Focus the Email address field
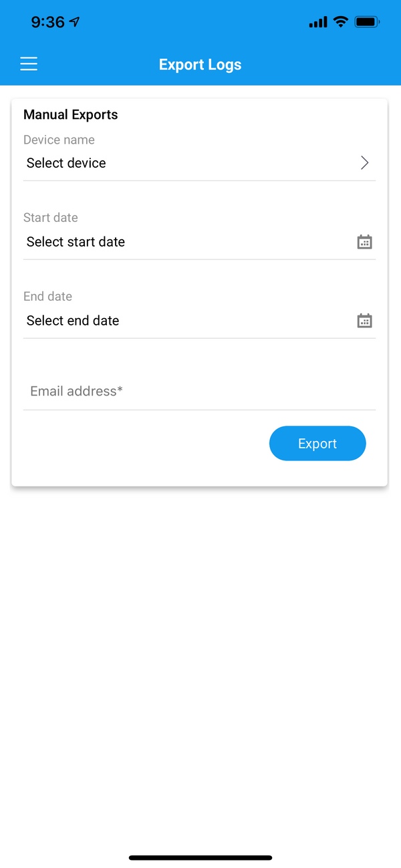Viewport: 401px width, 868px height. click(x=200, y=392)
